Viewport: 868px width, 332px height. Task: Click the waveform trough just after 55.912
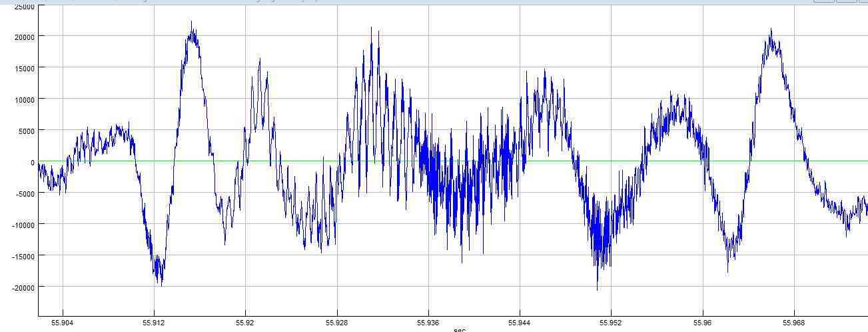(x=160, y=280)
